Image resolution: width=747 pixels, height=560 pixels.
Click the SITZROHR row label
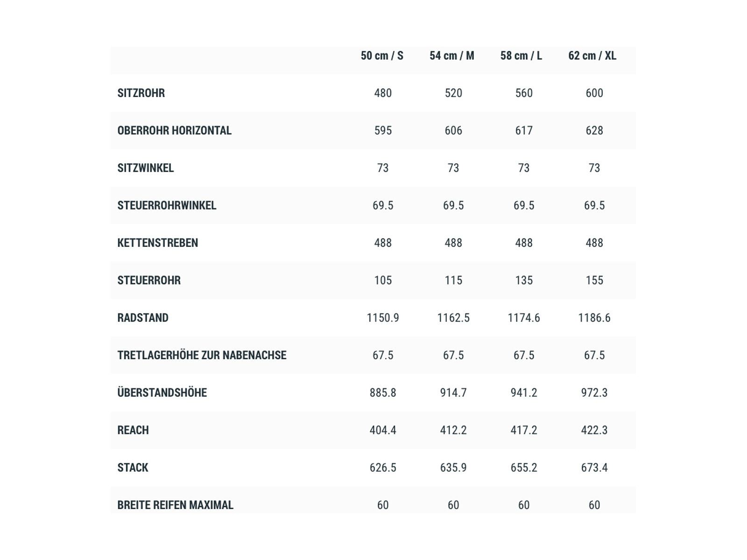141,93
